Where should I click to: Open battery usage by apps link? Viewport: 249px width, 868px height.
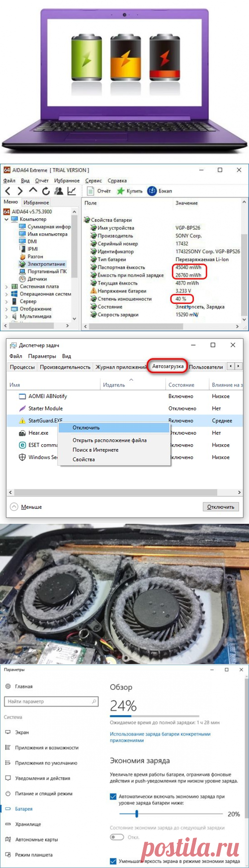[x=160, y=737]
